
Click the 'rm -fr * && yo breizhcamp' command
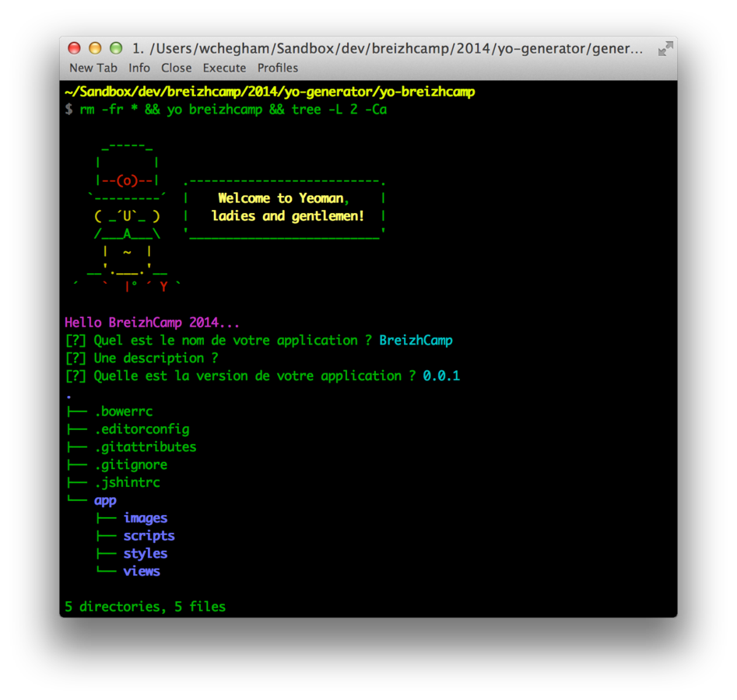pyautogui.click(x=171, y=110)
